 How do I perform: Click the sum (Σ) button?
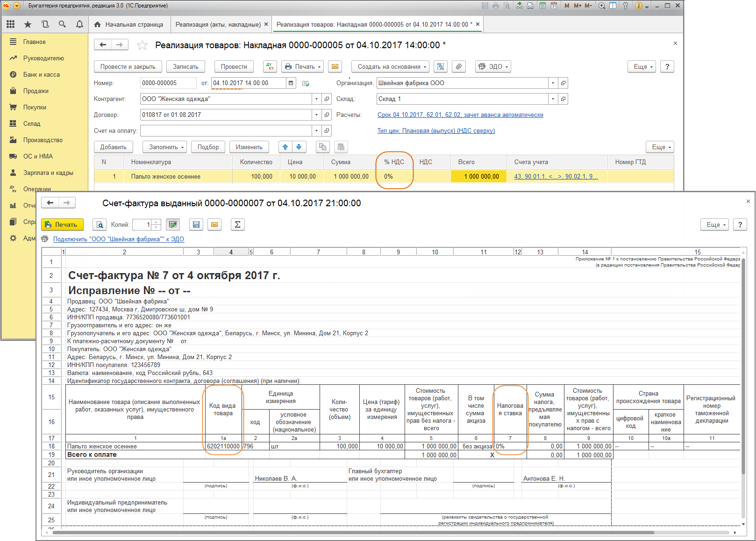(x=237, y=225)
